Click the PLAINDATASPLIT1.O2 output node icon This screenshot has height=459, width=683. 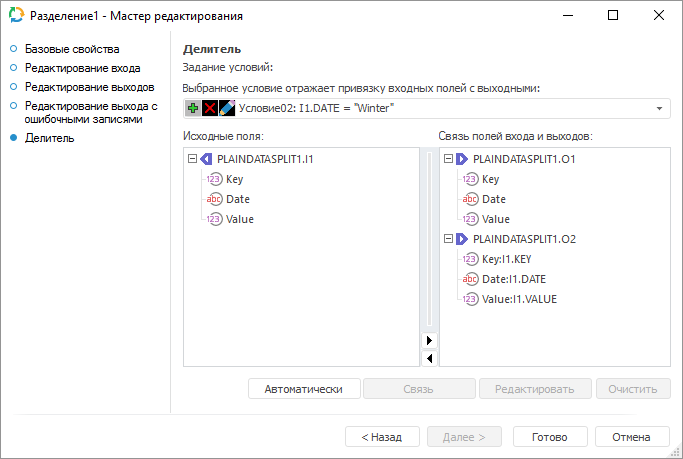(462, 239)
